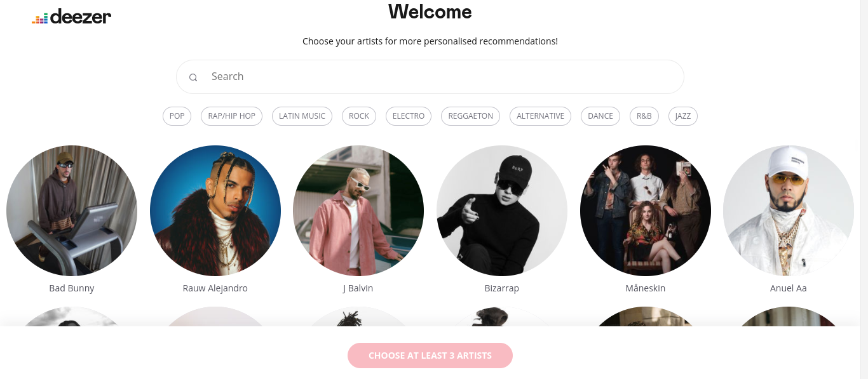Click the search magnifier icon
The height and width of the screenshot is (379, 868).
click(193, 77)
